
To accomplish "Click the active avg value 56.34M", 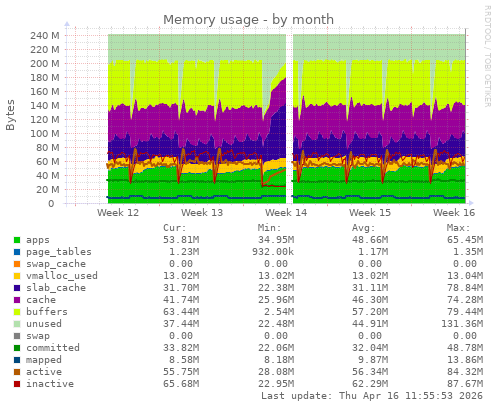I will (x=370, y=372).
